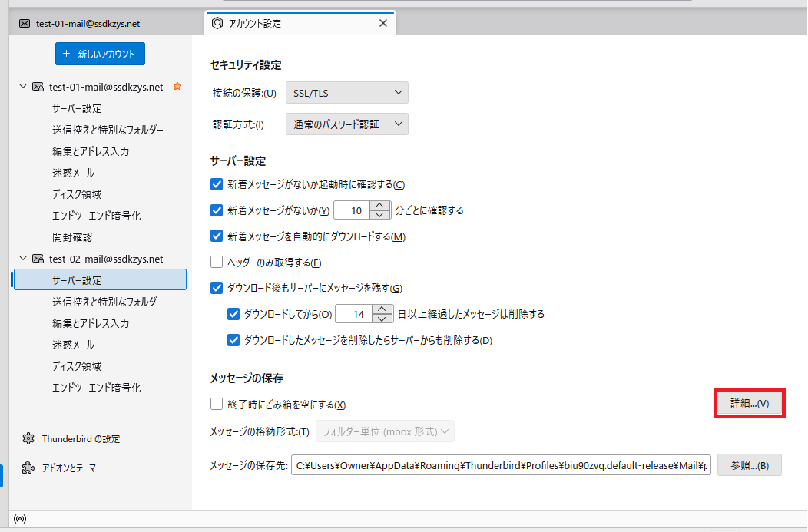Toggle ヘッダーのみ取得する checkbox
Image resolution: width=808 pixels, height=532 pixels.
tap(217, 263)
